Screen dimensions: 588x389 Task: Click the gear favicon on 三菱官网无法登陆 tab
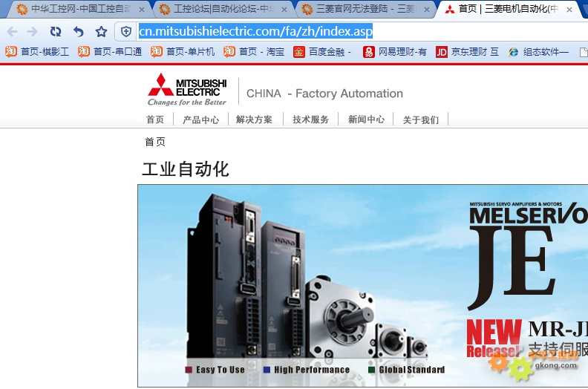[x=307, y=9]
